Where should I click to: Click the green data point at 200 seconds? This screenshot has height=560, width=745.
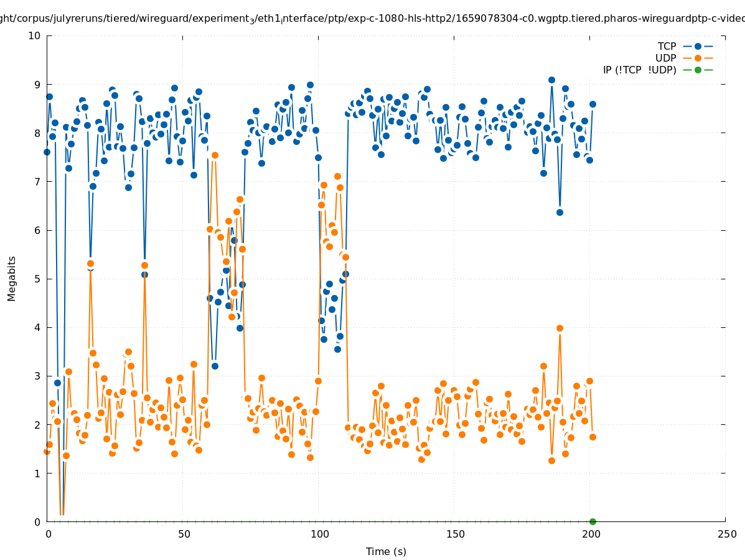click(x=593, y=521)
